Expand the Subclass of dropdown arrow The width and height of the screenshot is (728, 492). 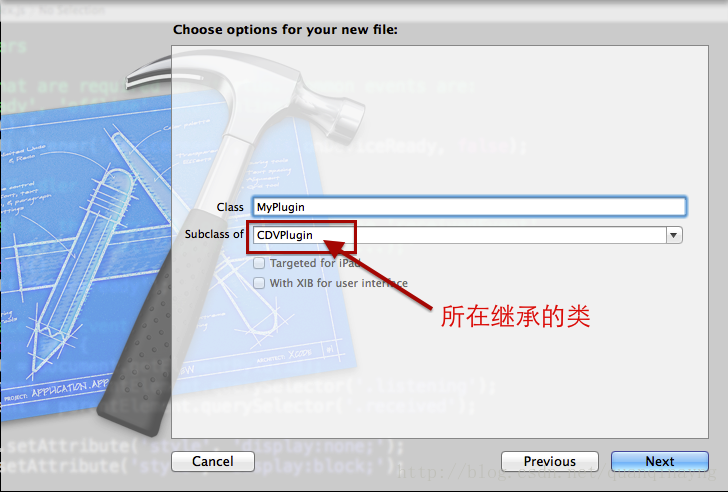(x=674, y=235)
